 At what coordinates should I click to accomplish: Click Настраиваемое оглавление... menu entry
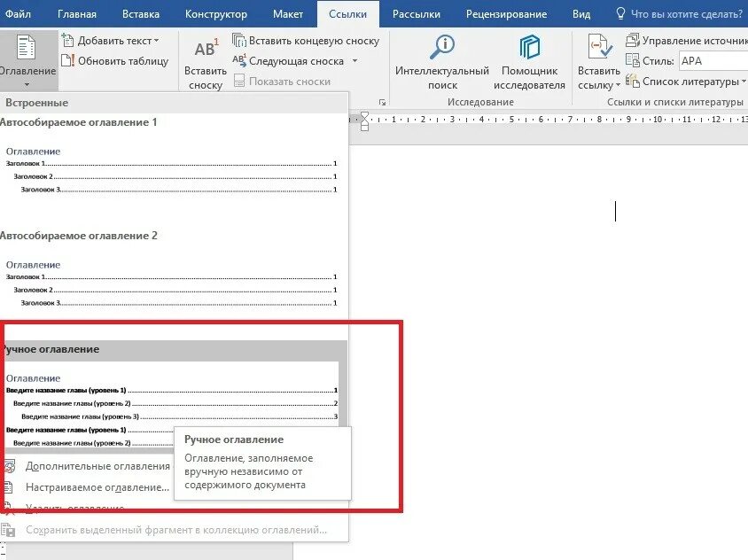(97, 487)
